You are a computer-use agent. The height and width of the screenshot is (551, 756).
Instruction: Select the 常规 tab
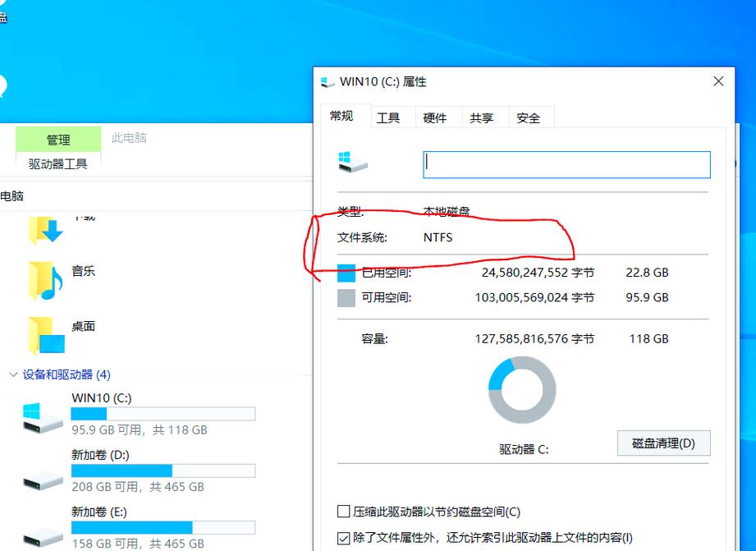pyautogui.click(x=341, y=116)
